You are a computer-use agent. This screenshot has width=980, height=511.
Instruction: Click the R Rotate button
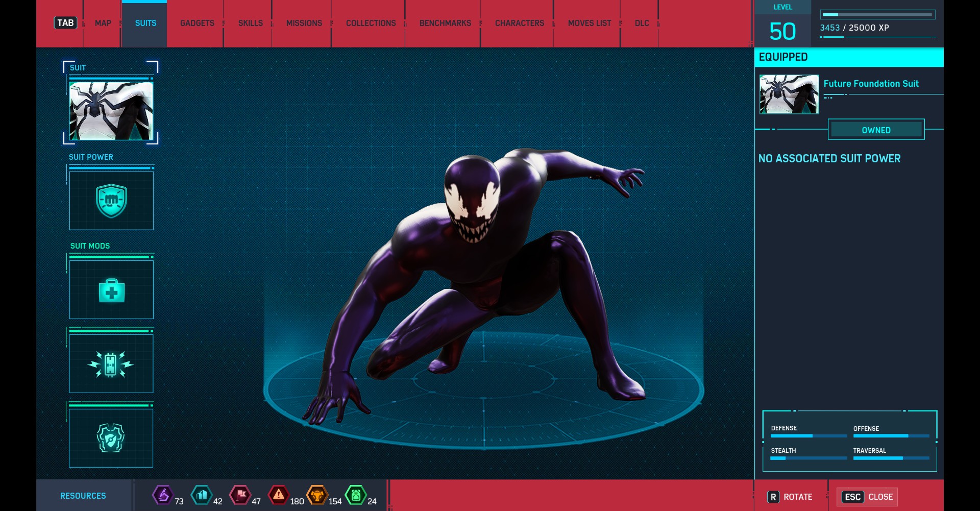[791, 497]
